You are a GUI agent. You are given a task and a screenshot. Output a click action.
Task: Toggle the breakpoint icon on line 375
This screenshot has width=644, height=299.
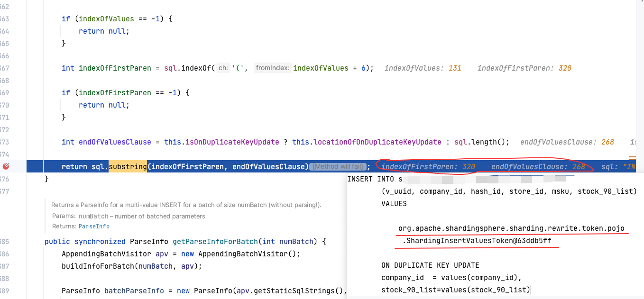6,167
